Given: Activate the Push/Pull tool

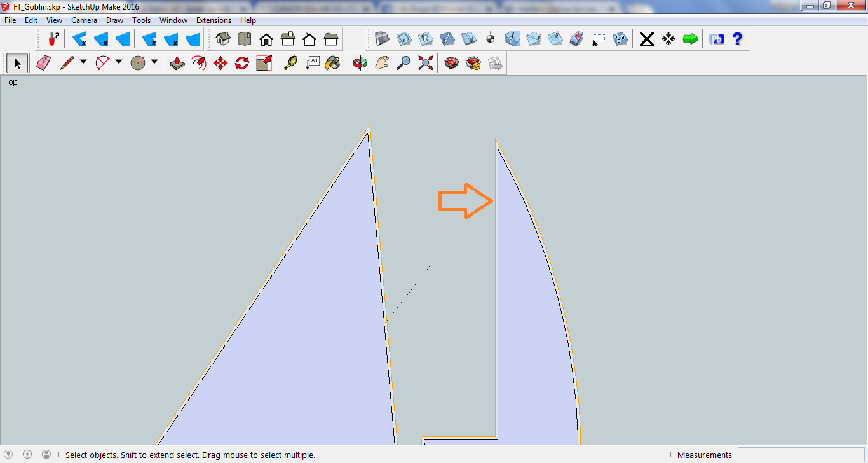Looking at the screenshot, I should point(177,63).
